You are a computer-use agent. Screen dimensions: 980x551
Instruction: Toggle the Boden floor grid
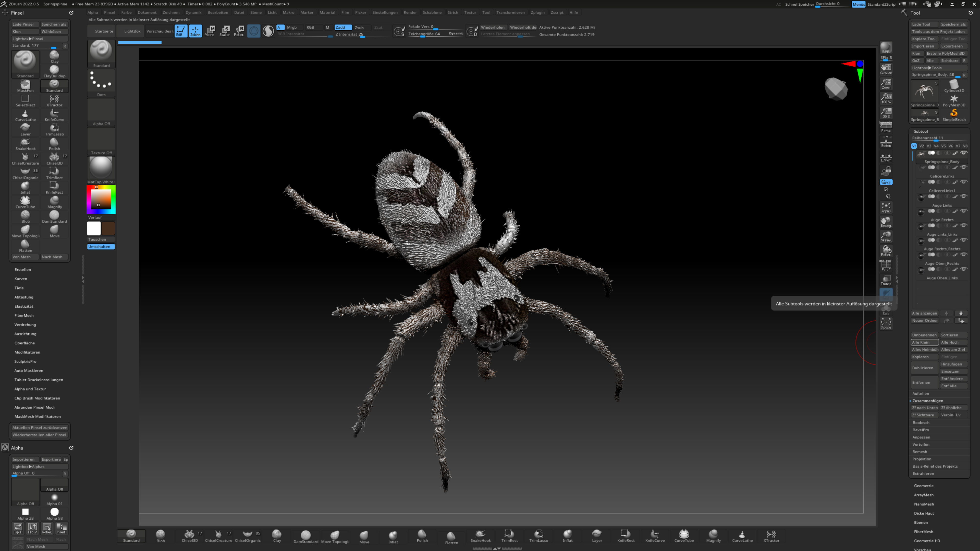tap(886, 142)
